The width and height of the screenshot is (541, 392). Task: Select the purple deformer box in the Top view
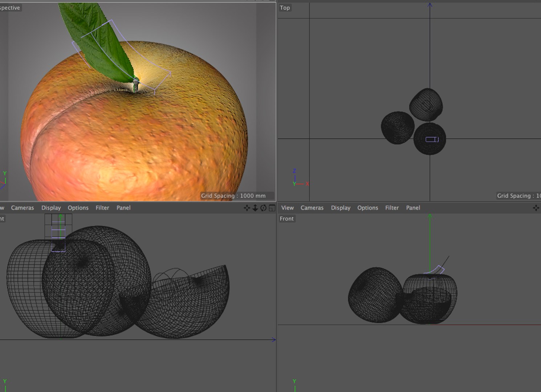432,139
